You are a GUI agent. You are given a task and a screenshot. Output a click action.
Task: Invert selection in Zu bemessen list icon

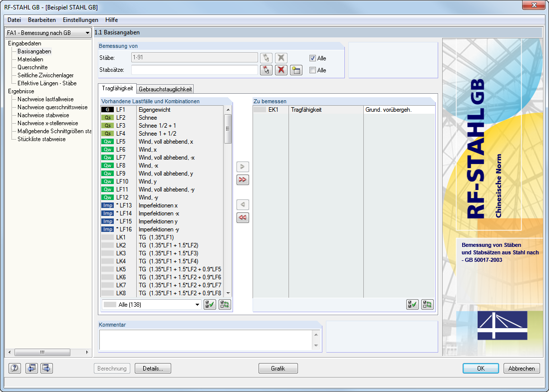click(x=427, y=305)
